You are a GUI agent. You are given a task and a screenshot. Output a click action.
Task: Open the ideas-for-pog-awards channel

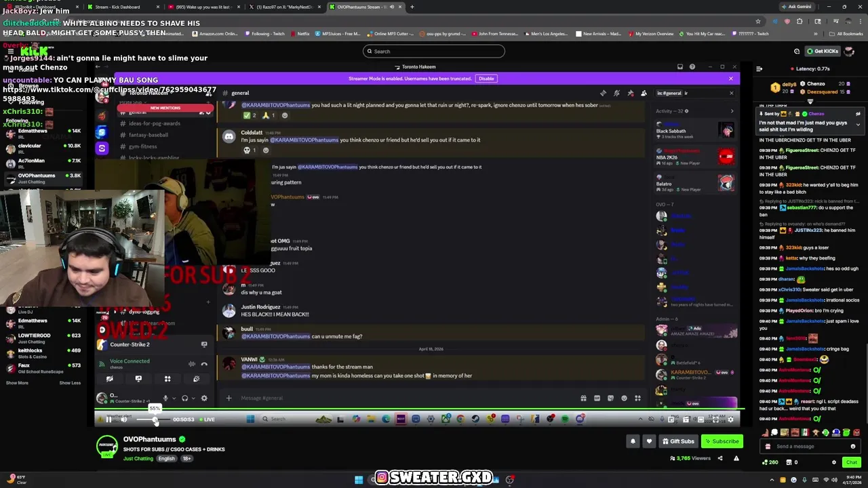[x=154, y=123]
